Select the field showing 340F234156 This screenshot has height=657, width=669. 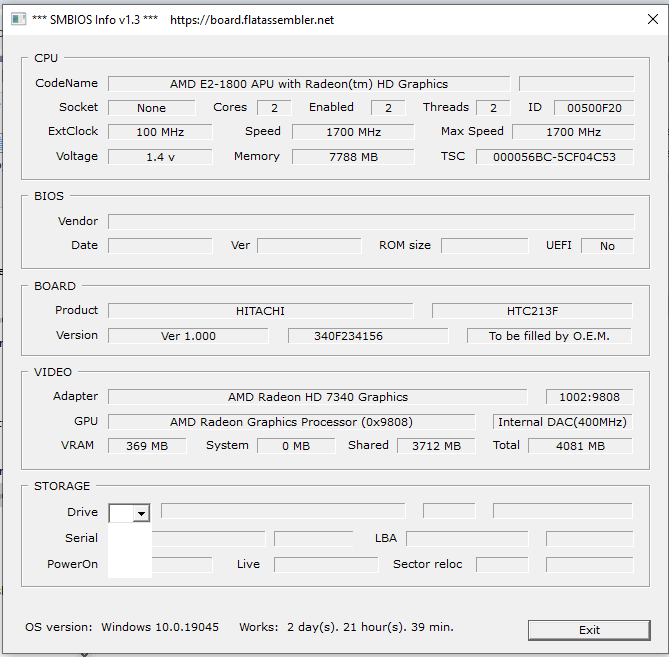tap(368, 336)
